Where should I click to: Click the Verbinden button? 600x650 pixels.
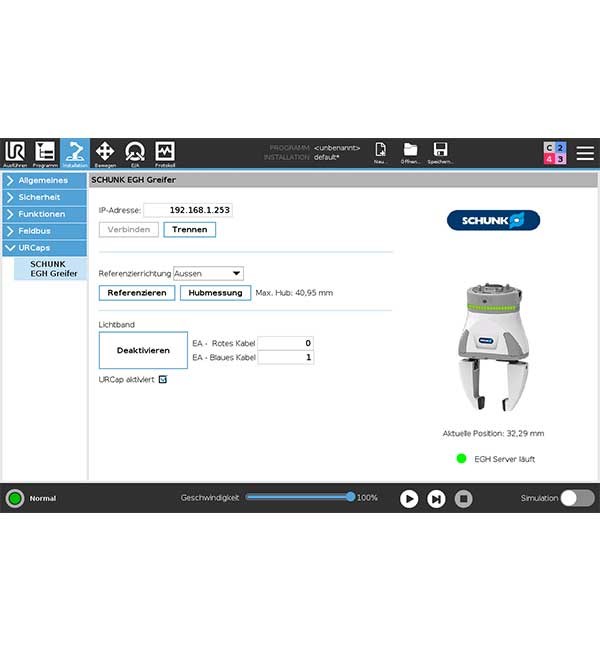tap(129, 229)
